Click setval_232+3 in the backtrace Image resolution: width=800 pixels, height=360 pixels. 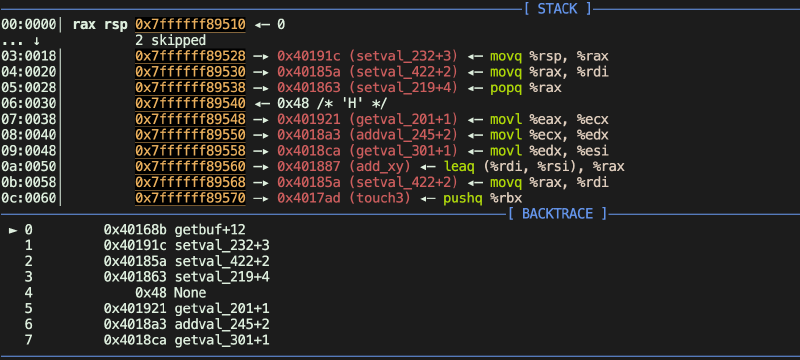click(x=222, y=246)
